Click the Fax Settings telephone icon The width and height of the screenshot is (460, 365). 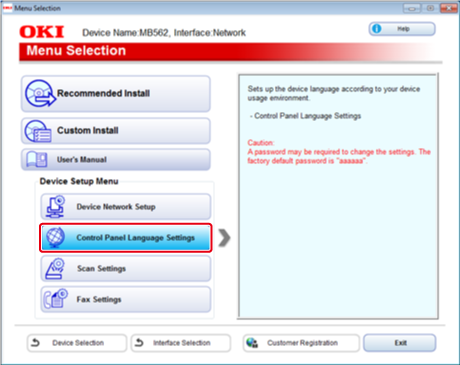click(55, 299)
